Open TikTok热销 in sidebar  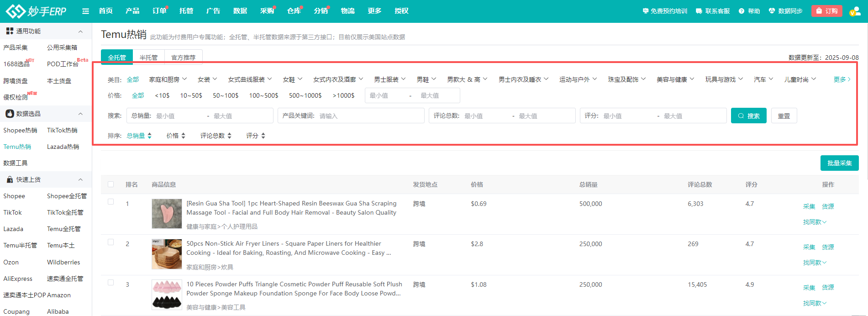tap(62, 130)
